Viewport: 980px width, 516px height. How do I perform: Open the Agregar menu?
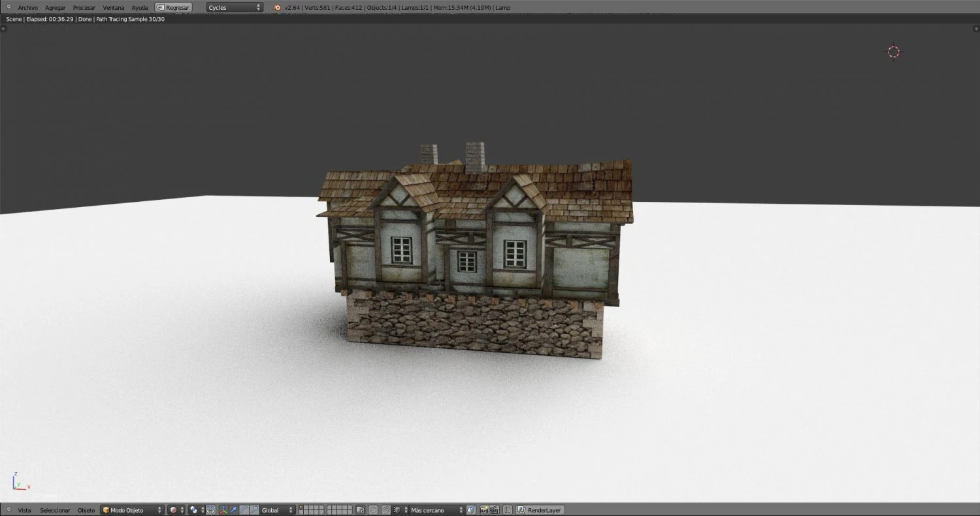click(55, 7)
